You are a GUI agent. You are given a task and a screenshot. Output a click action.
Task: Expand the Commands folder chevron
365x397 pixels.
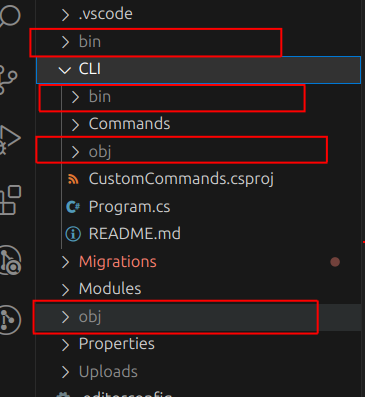click(x=75, y=125)
